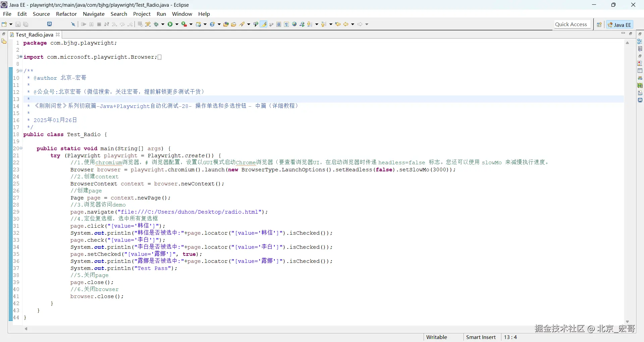Expand the Next Annotation dropdown

pyautogui.click(x=317, y=24)
